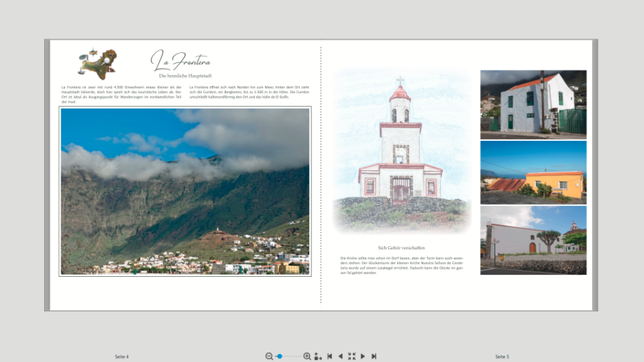
Task: Jump to the last page
Action: (x=374, y=356)
